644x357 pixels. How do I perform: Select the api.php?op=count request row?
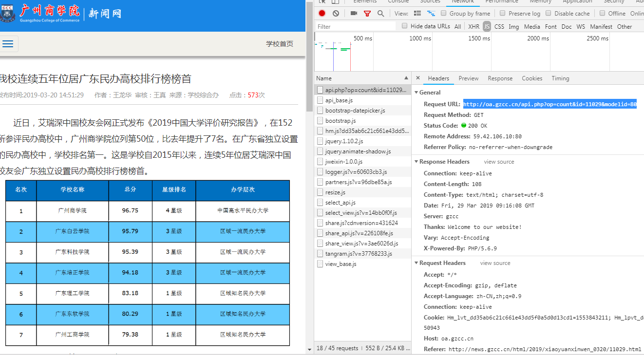tap(363, 90)
